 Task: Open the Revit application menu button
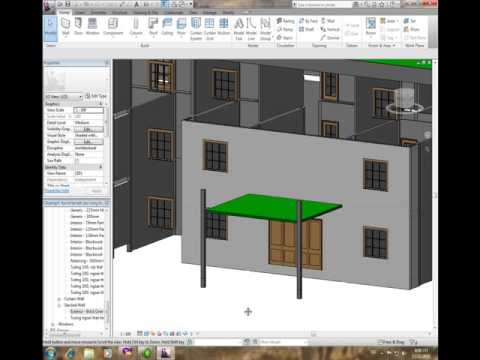[49, 6]
